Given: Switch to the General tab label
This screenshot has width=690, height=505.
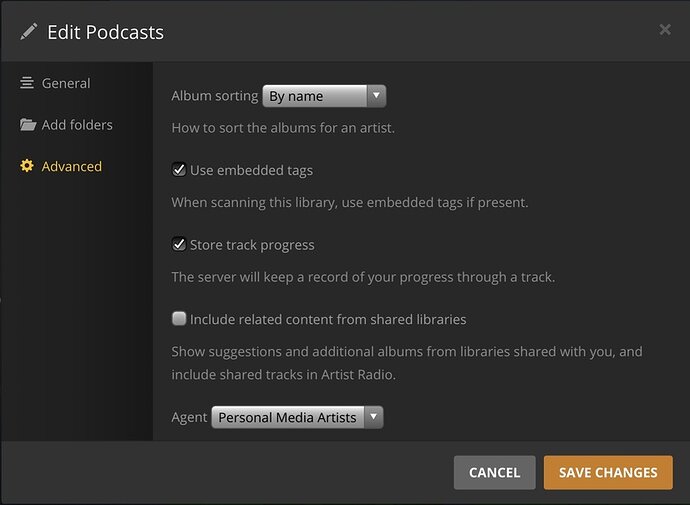Looking at the screenshot, I should (66, 83).
